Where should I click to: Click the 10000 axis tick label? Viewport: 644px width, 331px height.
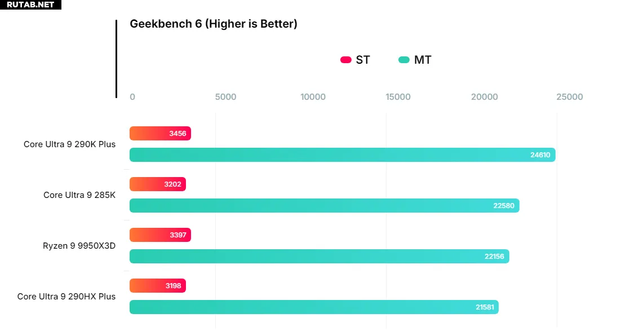pos(313,97)
